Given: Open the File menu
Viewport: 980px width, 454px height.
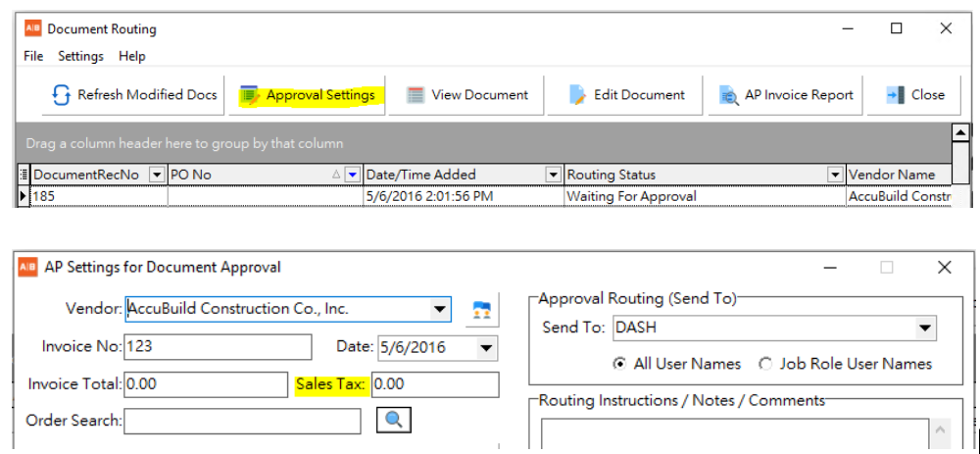Looking at the screenshot, I should (x=33, y=56).
